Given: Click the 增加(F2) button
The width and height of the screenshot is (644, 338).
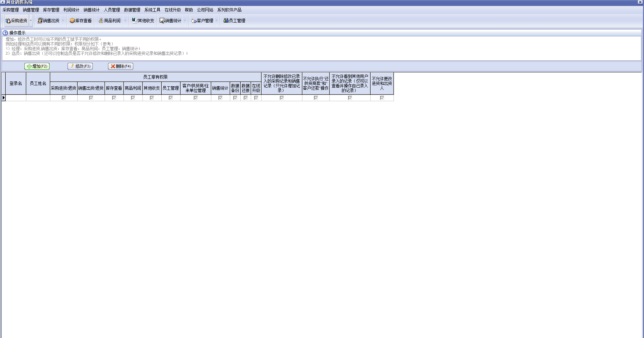Looking at the screenshot, I should 37,66.
